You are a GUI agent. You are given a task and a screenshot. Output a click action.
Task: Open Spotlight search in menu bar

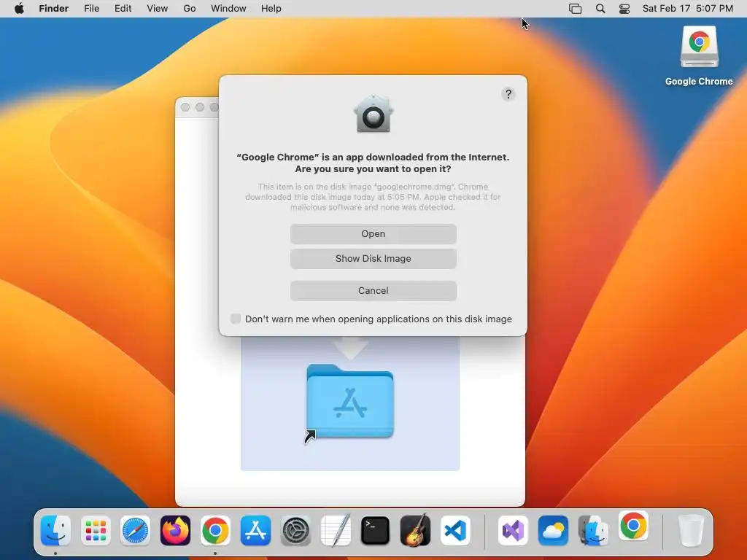click(600, 9)
